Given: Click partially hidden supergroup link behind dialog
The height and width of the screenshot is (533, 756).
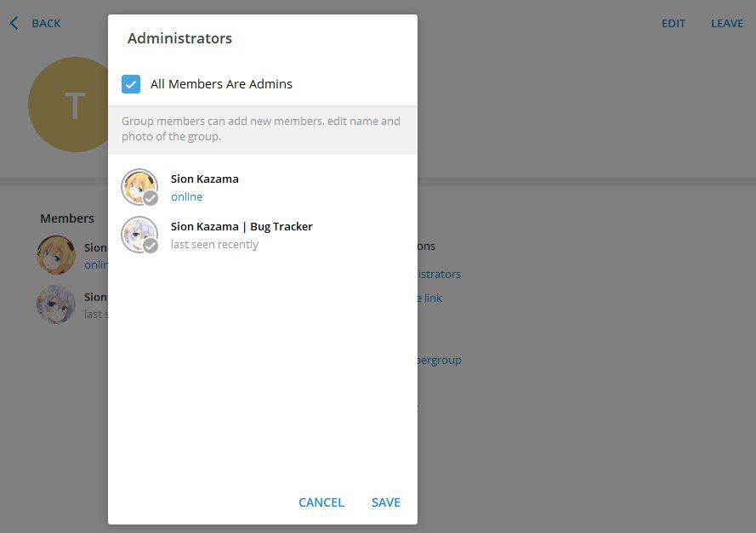Looking at the screenshot, I should (440, 360).
